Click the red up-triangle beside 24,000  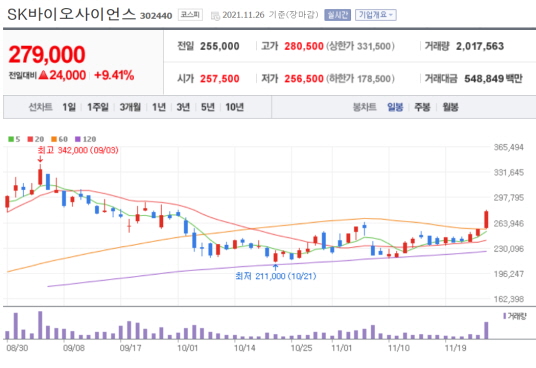[43, 74]
